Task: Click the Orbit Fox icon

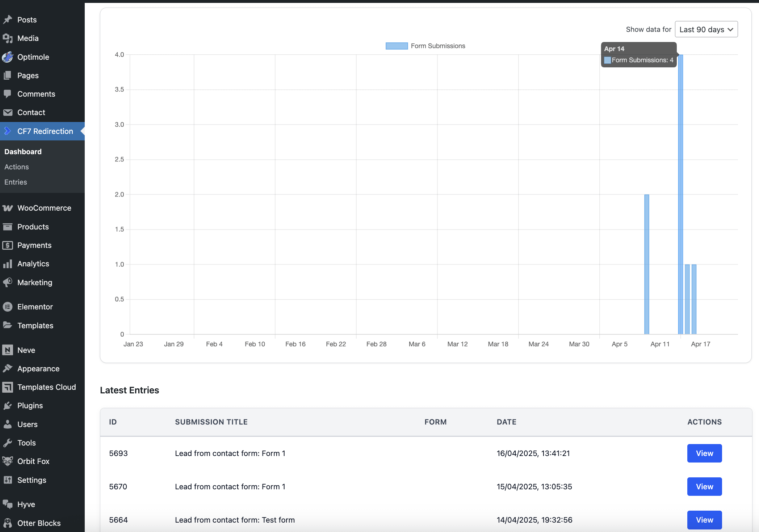Action: click(8, 461)
